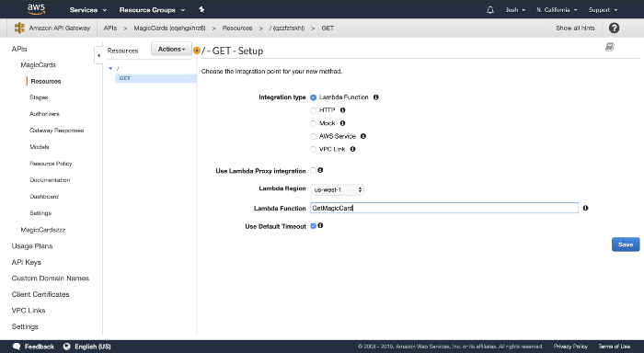Open the Resource Groups menu
Image resolution: width=644 pixels, height=353 pixels.
point(152,10)
